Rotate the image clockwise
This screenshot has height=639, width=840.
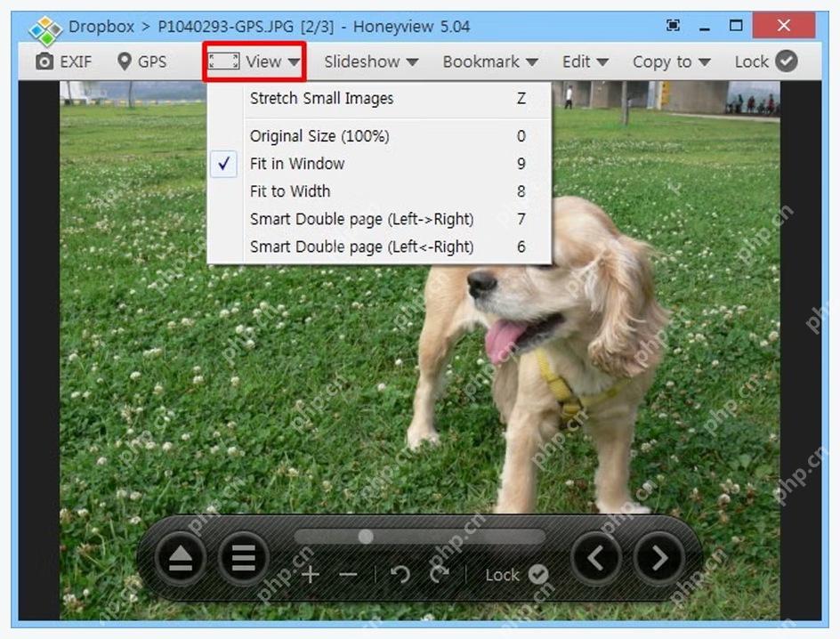point(440,575)
